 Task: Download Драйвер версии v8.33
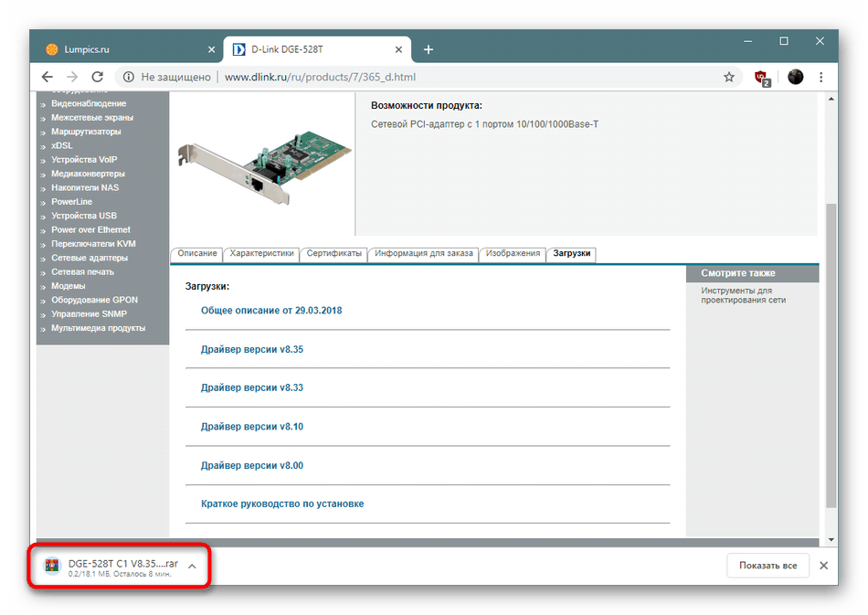tap(252, 387)
